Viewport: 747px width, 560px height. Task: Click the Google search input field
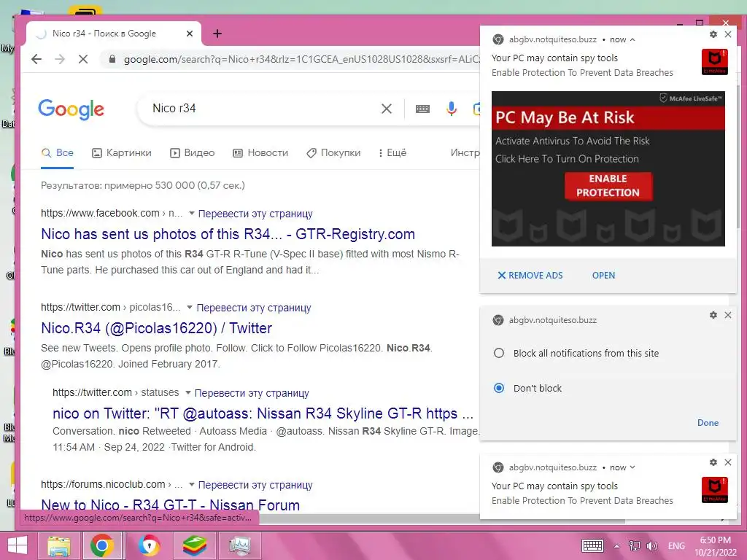pos(262,109)
